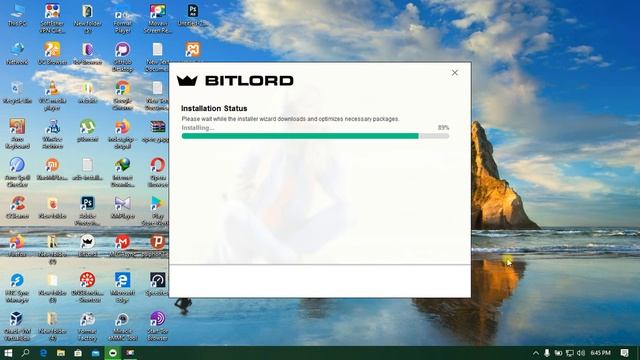
Task: Launch Microsoft Edge desktop shortcut
Action: 122,287
